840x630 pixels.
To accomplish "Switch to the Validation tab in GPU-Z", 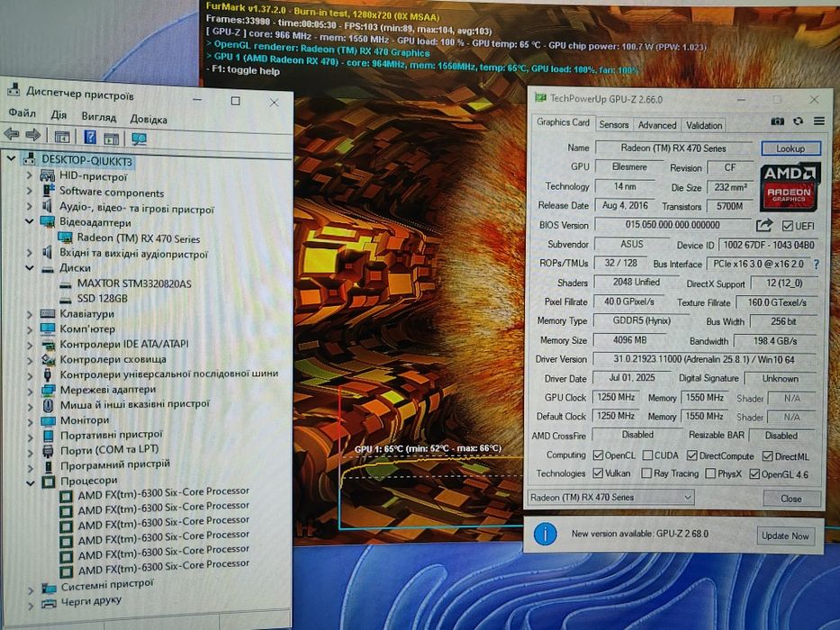I will coord(703,125).
